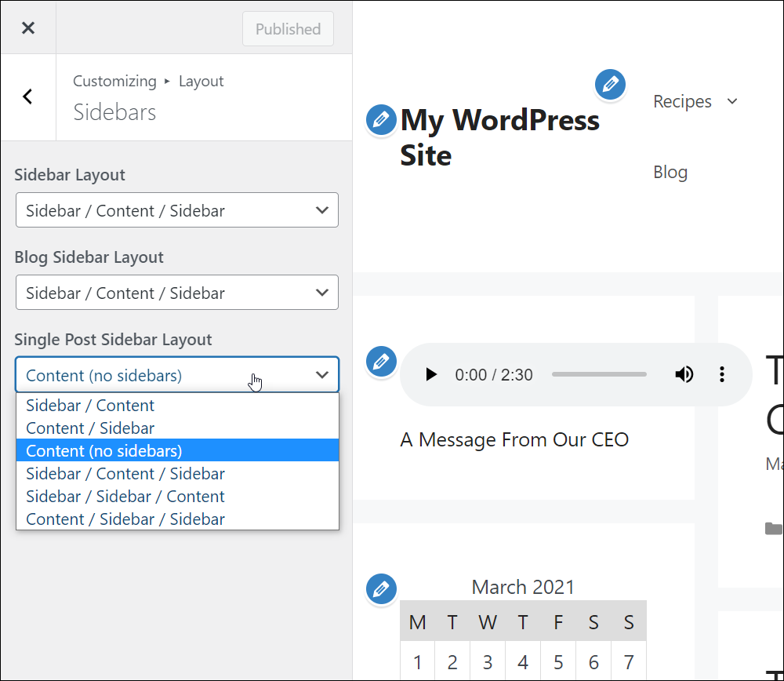Click calendar day 7
784x681 pixels.
pos(629,662)
